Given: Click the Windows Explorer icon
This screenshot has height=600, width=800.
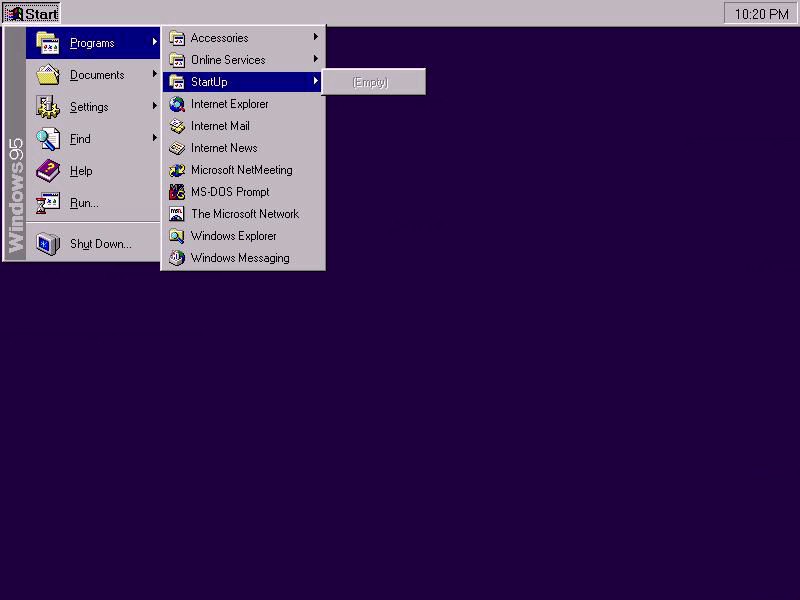Looking at the screenshot, I should click(177, 236).
